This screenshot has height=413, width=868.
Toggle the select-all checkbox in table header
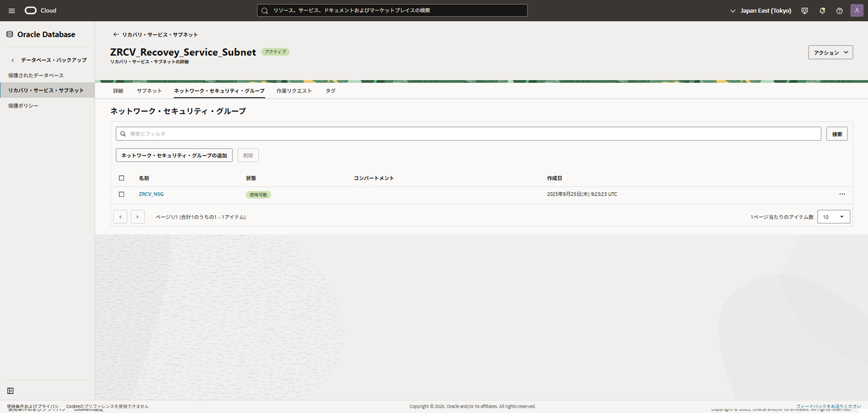(121, 178)
